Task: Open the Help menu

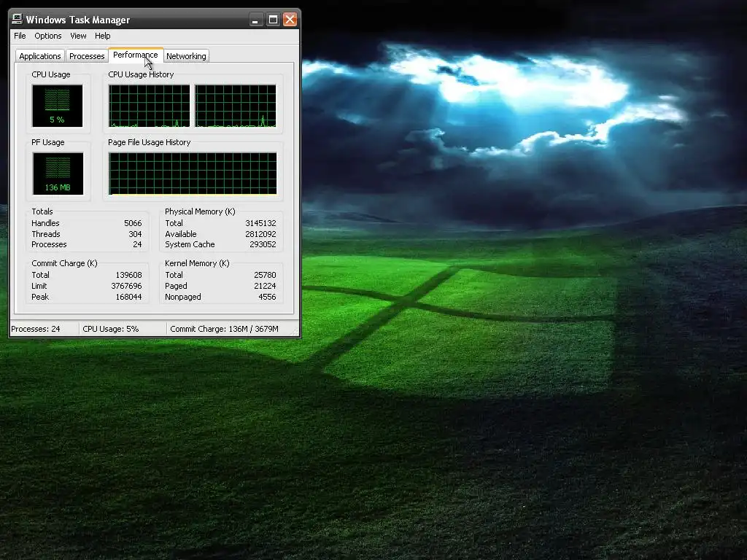Action: (102, 36)
